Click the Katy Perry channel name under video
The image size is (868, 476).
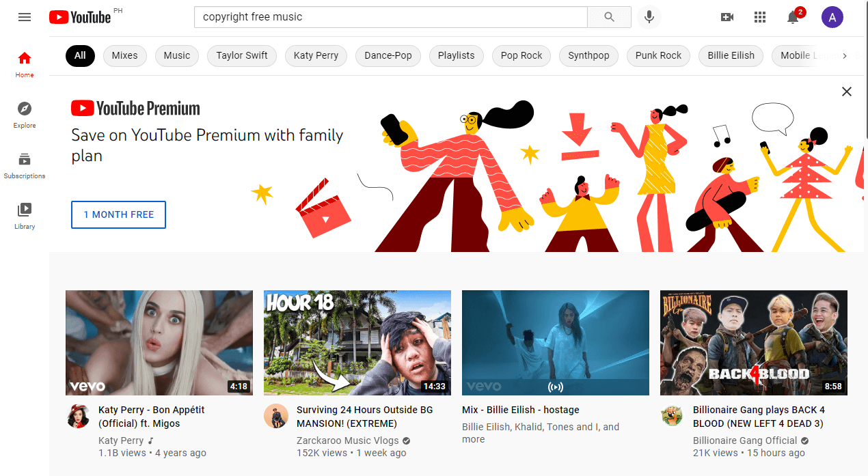point(121,440)
